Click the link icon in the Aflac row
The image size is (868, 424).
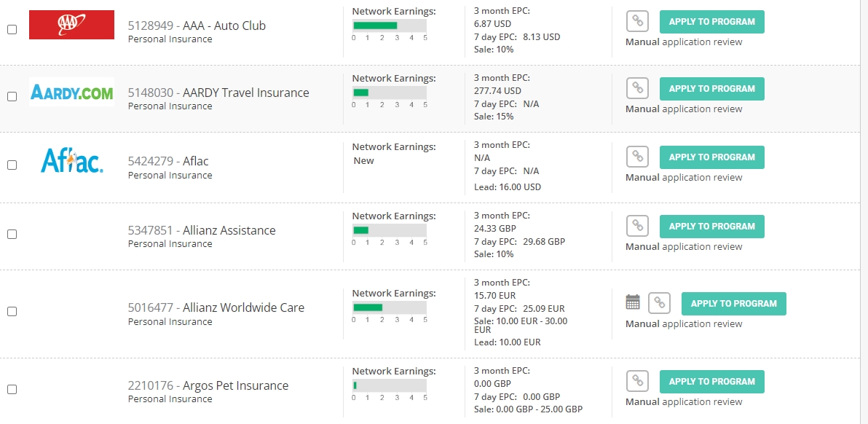[x=637, y=157]
